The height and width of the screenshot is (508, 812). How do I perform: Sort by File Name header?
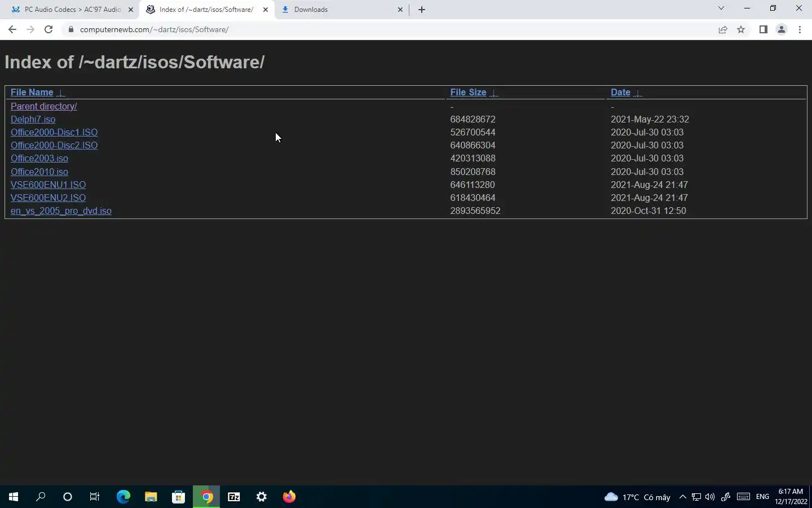[32, 92]
